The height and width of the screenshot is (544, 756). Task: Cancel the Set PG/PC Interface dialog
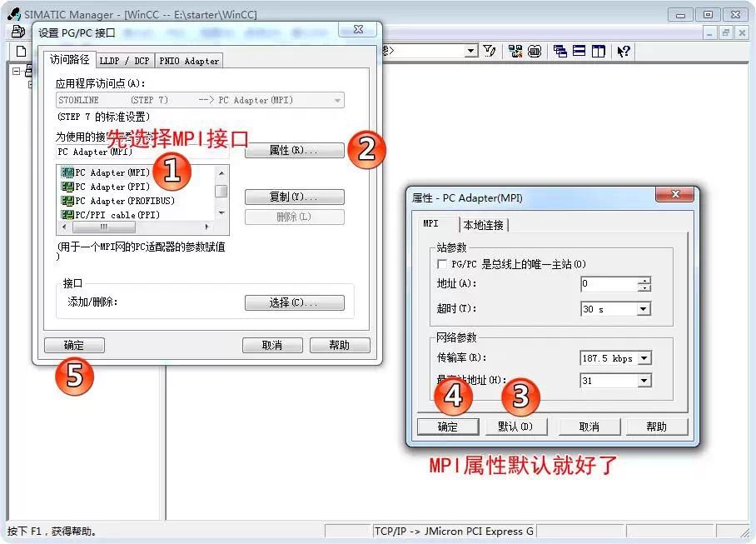pos(272,345)
